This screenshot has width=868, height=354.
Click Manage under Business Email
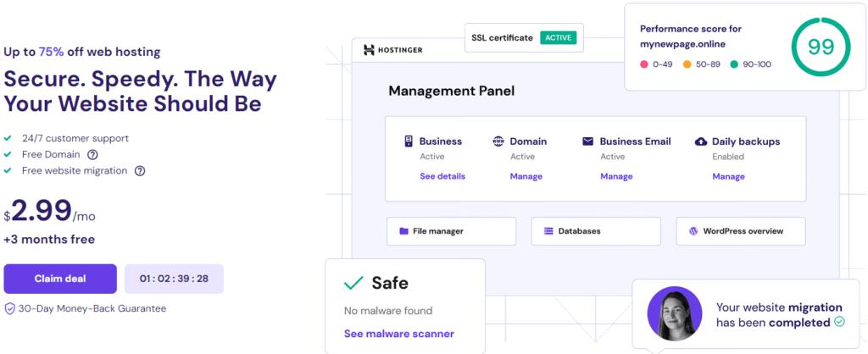point(616,176)
